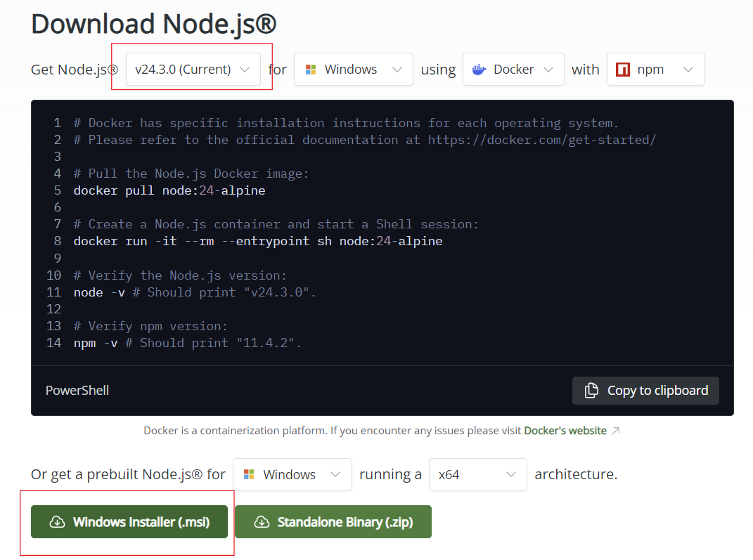The height and width of the screenshot is (560, 753).
Task: Click the chevron on the x64 selector
Action: tap(511, 474)
